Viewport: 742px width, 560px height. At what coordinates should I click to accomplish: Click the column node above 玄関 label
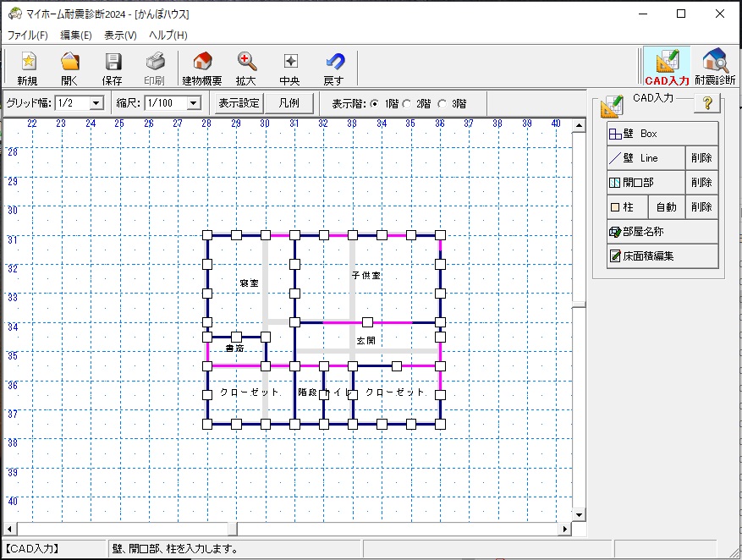pos(367,322)
